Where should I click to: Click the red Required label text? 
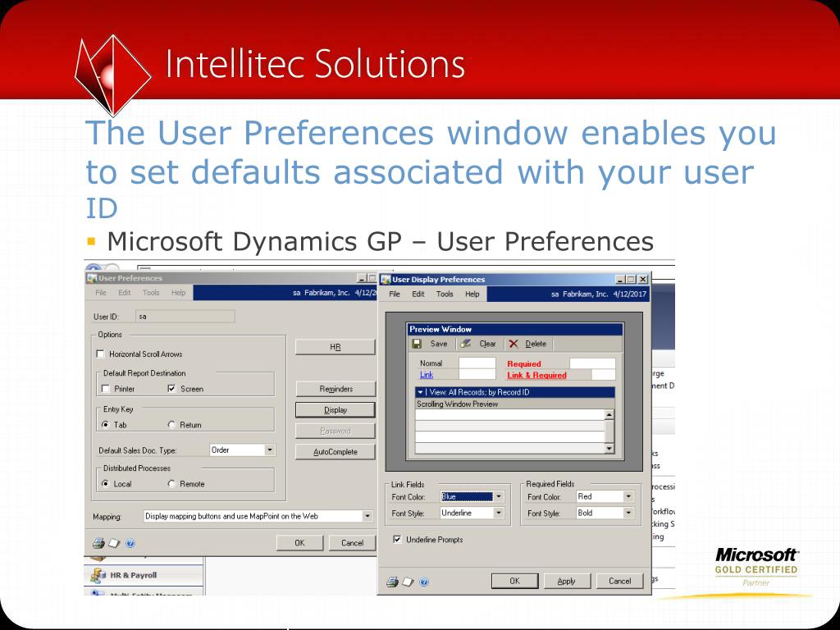524,363
